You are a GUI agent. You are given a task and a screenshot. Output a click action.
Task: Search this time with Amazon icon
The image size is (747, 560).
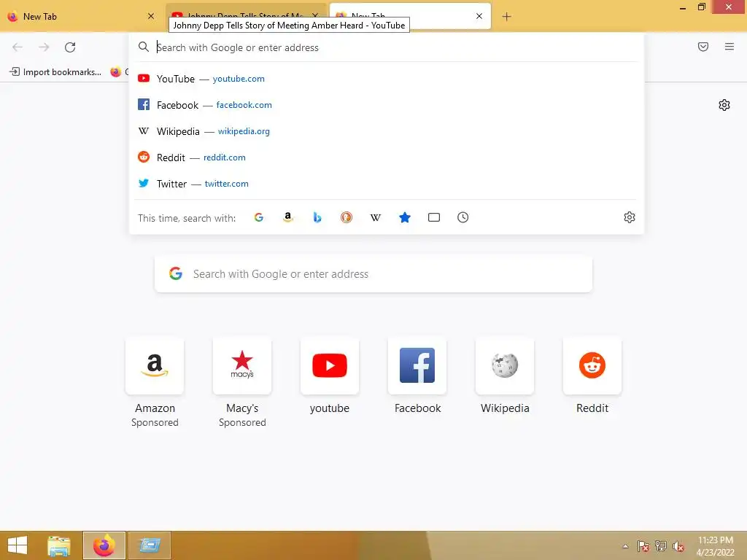click(x=287, y=217)
